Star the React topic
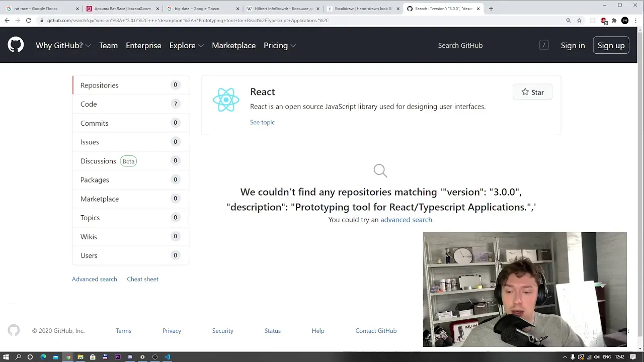 pyautogui.click(x=532, y=92)
